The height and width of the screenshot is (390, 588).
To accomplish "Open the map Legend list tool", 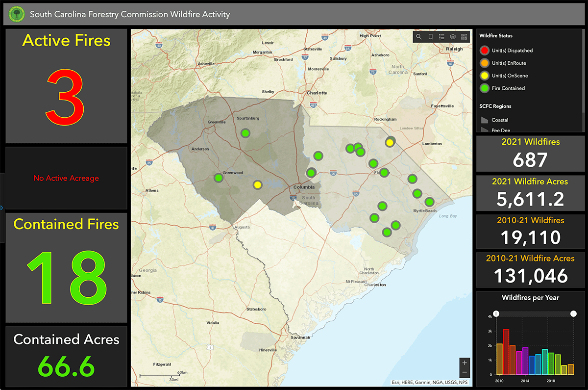I will click(x=441, y=37).
